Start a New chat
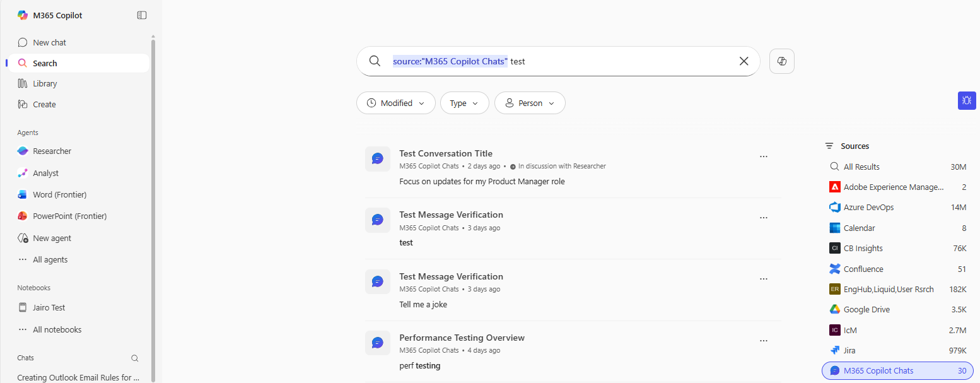 coord(79,42)
